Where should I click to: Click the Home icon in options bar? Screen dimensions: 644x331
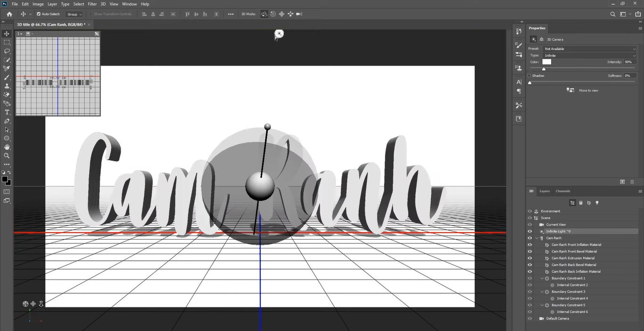9,14
